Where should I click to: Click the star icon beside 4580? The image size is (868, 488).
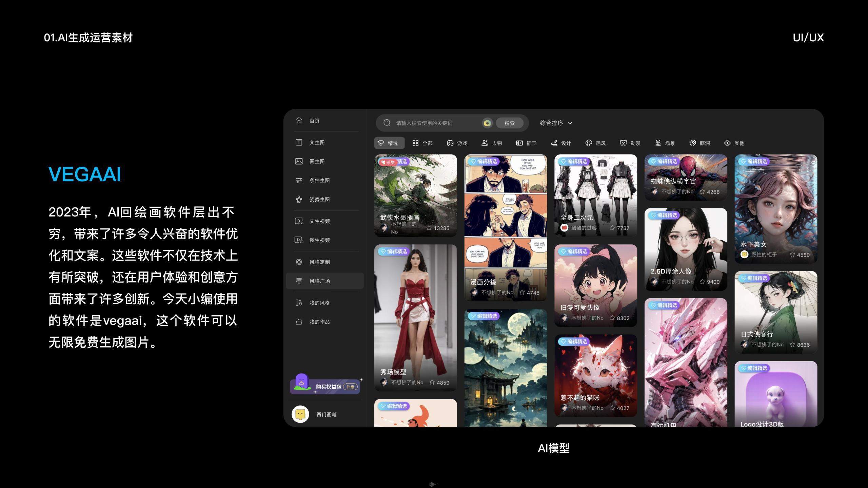(792, 255)
